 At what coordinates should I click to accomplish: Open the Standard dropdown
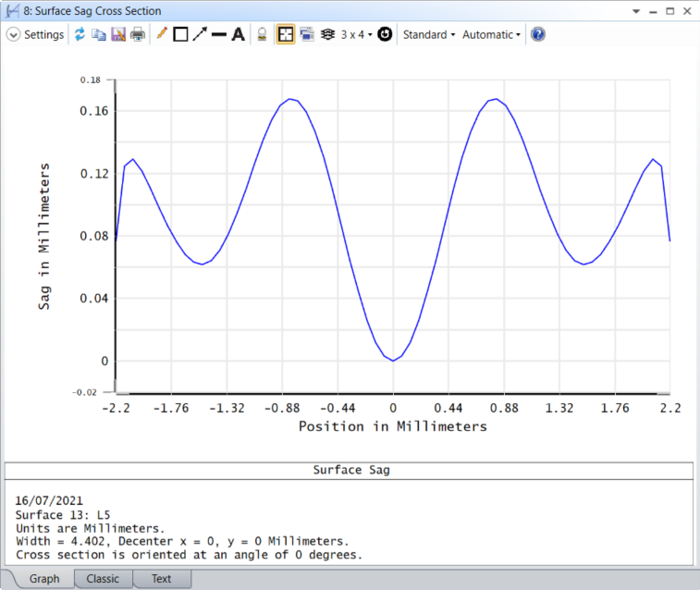click(428, 34)
